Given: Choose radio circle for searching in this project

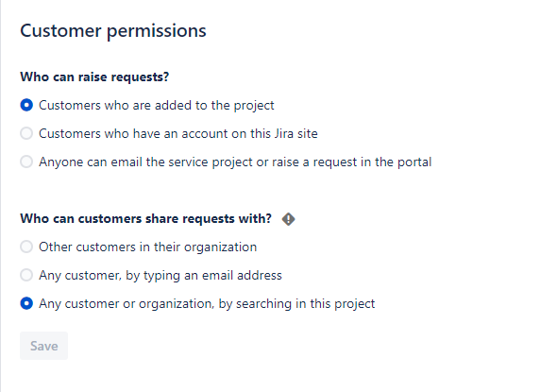Looking at the screenshot, I should point(26,303).
